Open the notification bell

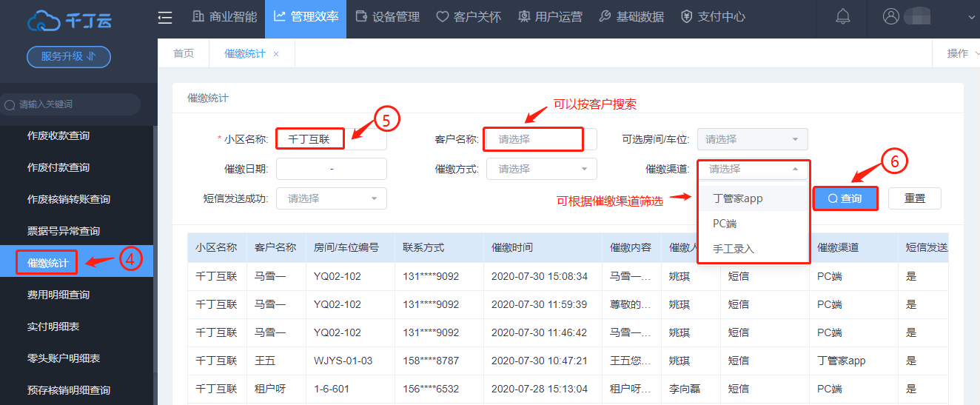[x=842, y=17]
